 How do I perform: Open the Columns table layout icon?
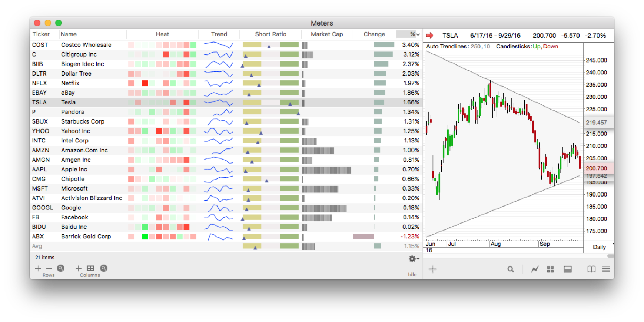(90, 268)
